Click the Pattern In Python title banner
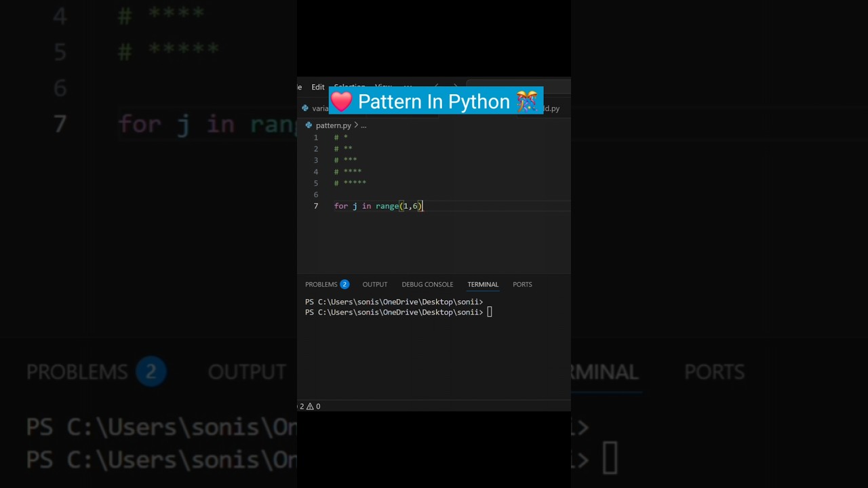Viewport: 868px width, 488px height. click(434, 102)
